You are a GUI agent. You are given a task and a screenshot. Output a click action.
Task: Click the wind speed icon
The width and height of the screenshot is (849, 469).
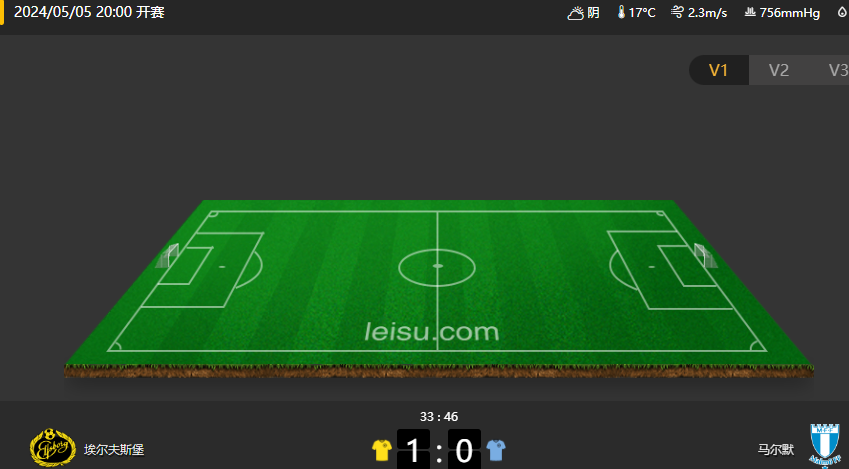tap(677, 12)
